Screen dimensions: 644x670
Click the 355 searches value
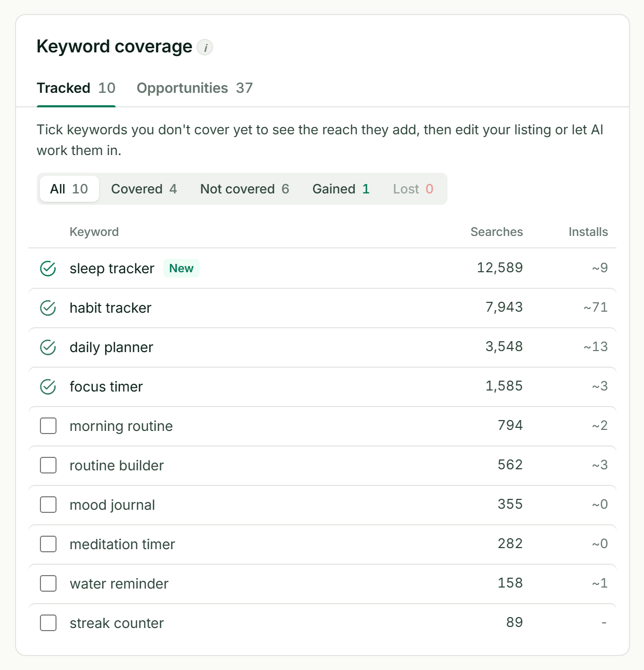[x=510, y=504]
